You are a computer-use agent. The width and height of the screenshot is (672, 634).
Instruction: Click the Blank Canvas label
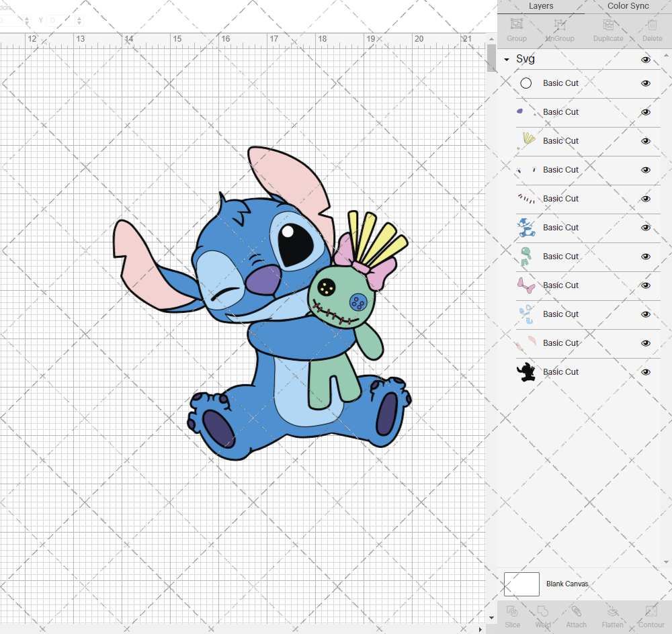(x=567, y=584)
